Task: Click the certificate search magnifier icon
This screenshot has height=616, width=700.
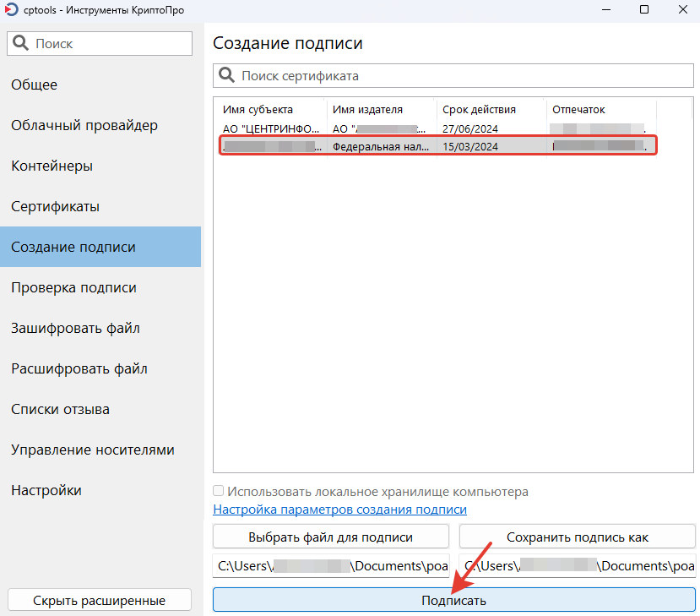Action: (x=226, y=75)
